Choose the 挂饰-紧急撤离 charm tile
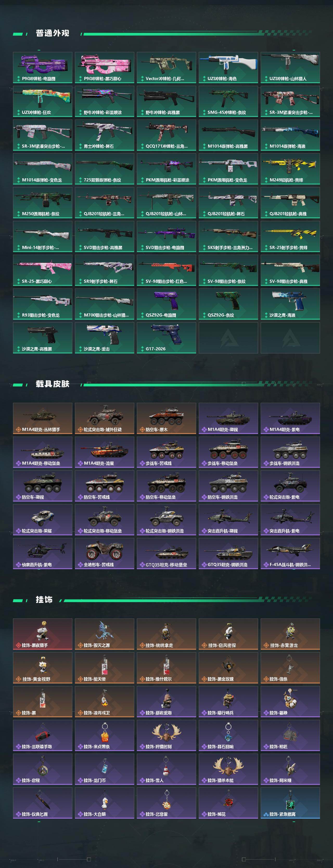The height and width of the screenshot is (868, 333). point(290,803)
